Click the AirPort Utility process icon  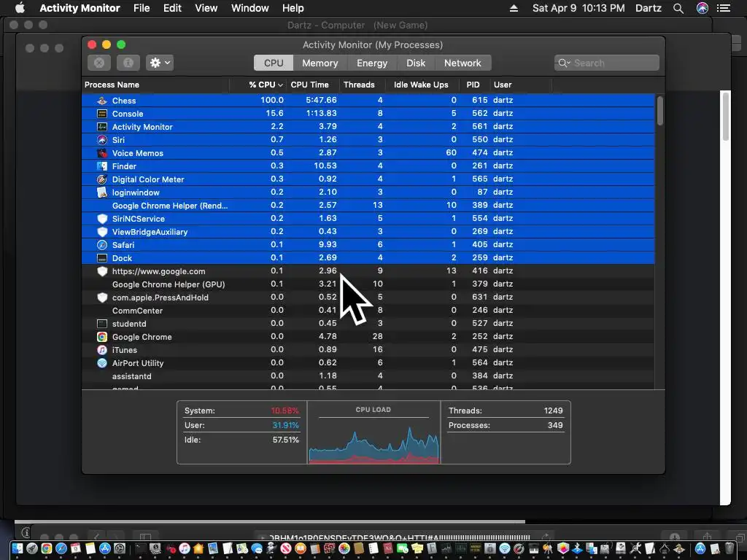tap(102, 363)
